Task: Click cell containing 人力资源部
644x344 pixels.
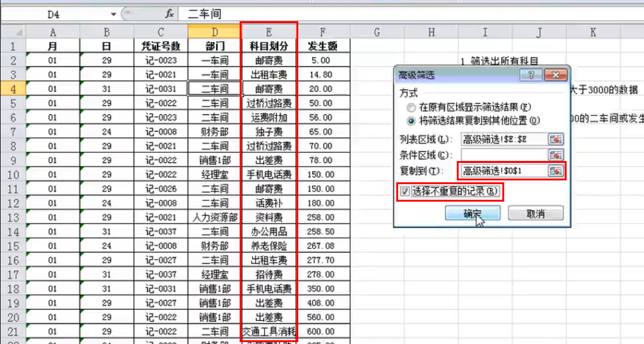Action: coord(215,217)
